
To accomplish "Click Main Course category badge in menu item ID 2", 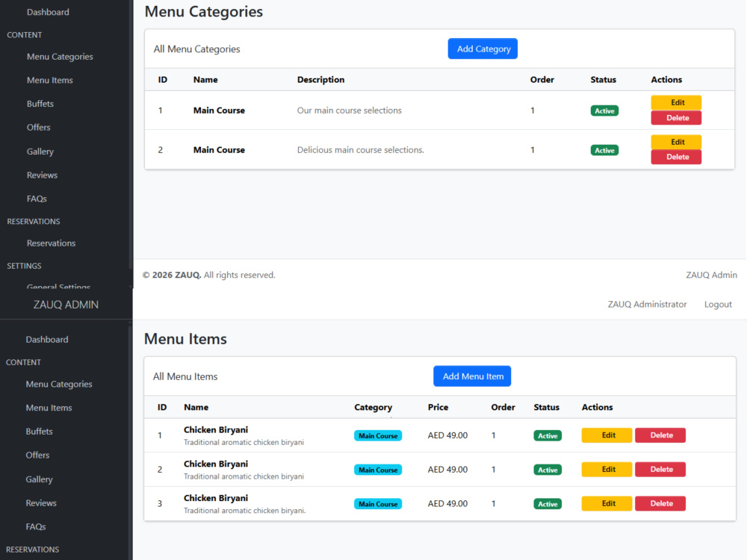I will [x=378, y=470].
